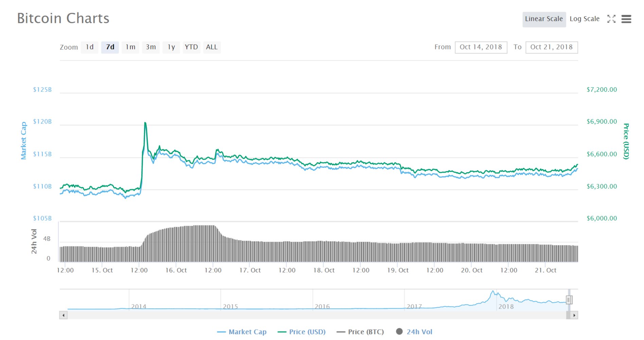Set zoom to ALL
Viewport: 644px width, 340px height.
coord(212,47)
